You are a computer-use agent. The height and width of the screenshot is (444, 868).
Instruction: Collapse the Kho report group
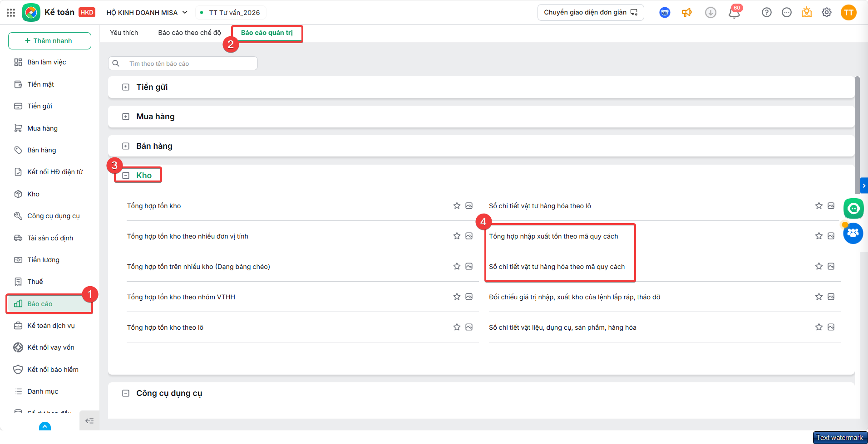click(126, 176)
